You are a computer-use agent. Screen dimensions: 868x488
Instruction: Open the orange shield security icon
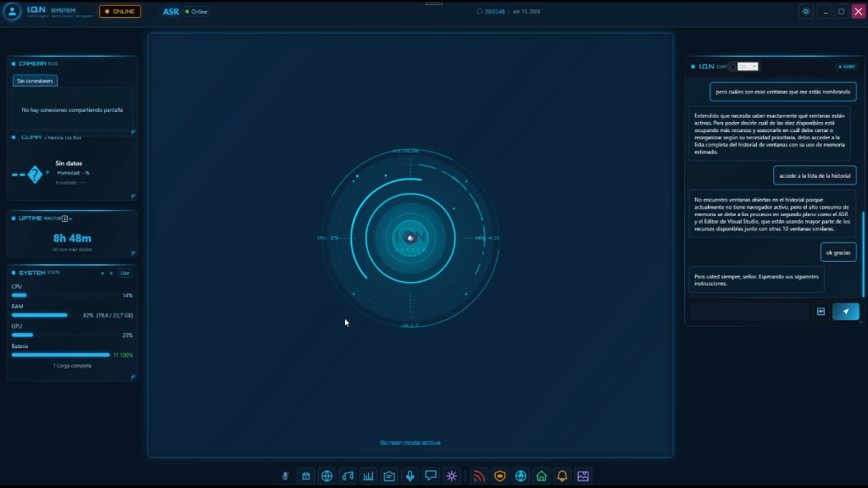500,476
